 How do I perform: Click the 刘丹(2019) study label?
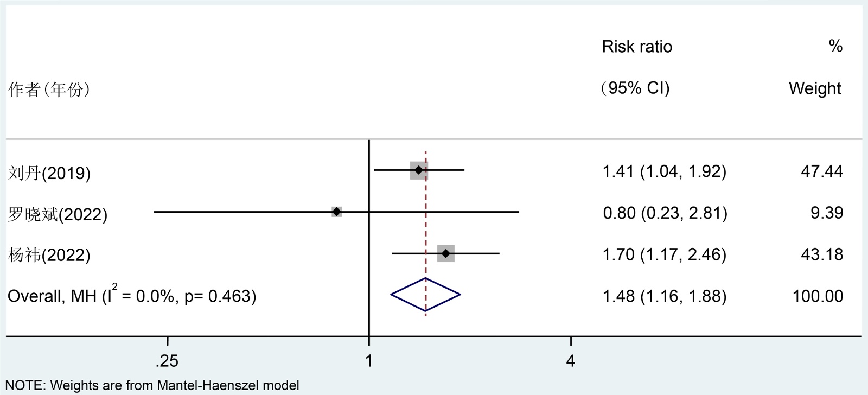tap(49, 173)
